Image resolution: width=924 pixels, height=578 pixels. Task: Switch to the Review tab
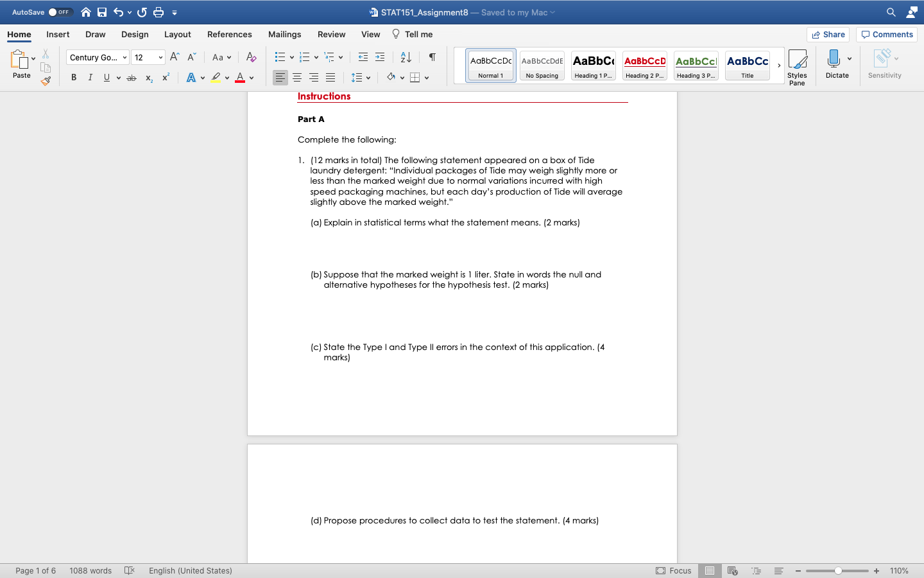(x=332, y=35)
